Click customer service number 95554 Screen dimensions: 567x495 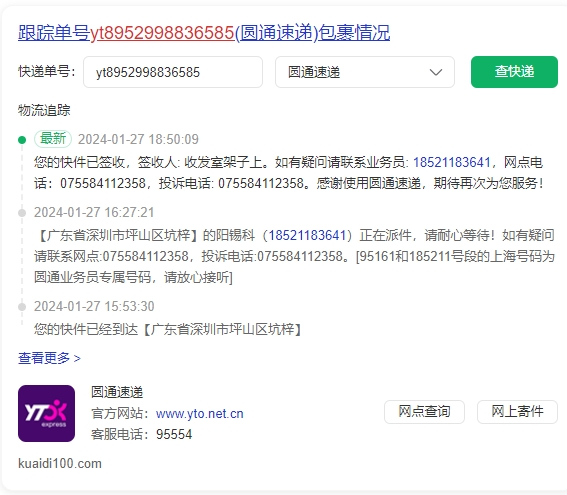[x=174, y=434]
